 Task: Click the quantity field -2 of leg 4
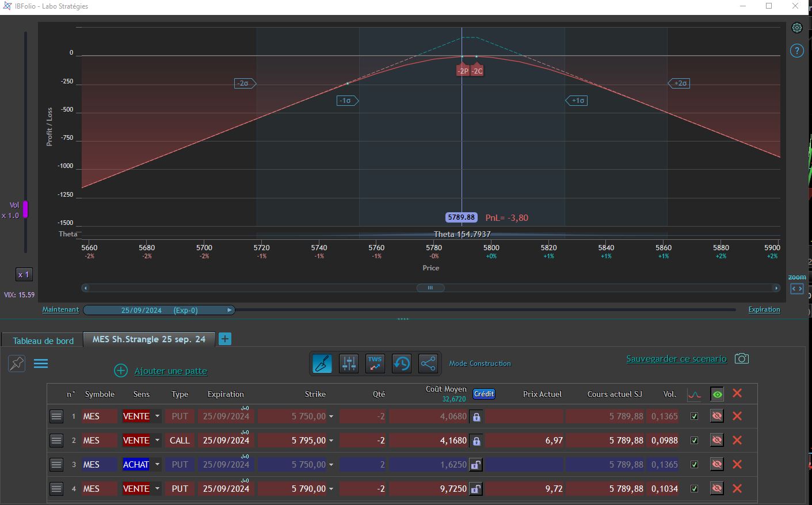tap(363, 489)
